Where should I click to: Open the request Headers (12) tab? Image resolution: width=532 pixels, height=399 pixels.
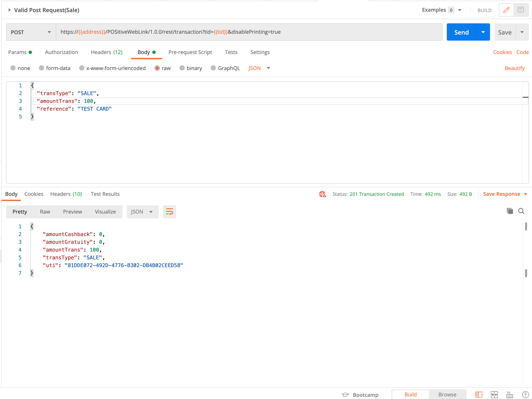coord(107,52)
